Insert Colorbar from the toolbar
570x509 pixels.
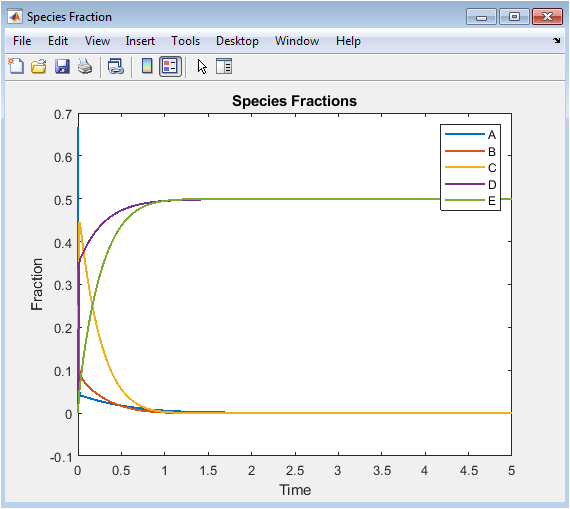point(147,66)
